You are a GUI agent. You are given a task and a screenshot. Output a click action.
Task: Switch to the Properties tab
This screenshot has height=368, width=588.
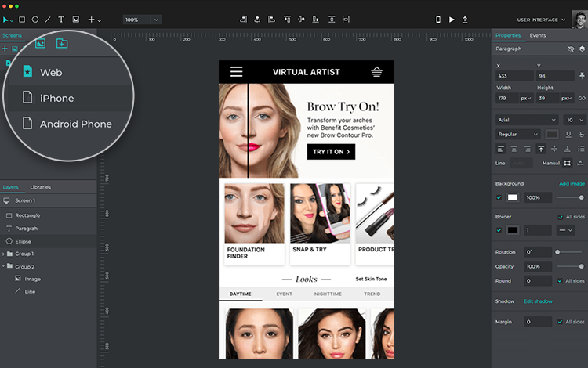[x=508, y=35]
